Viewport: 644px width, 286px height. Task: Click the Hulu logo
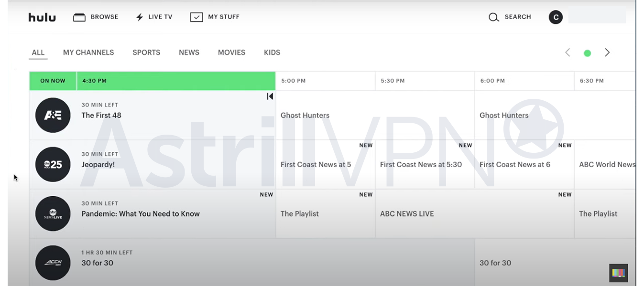click(x=42, y=17)
